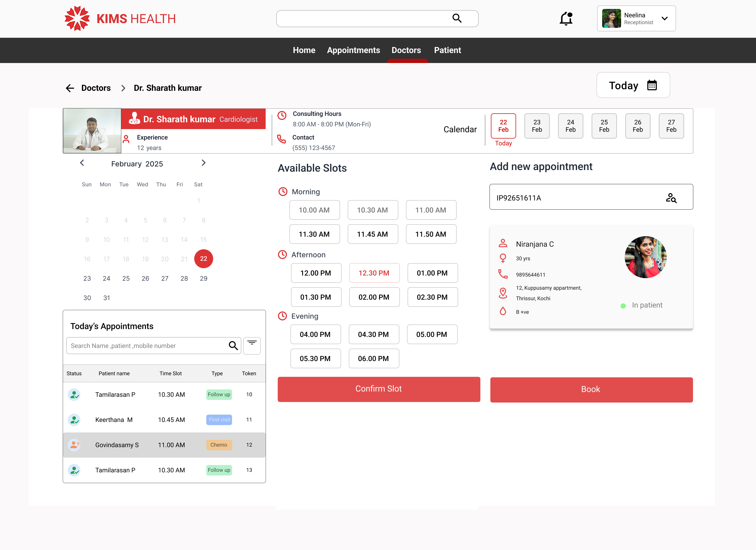Viewport: 756px width, 550px height.
Task: Click Govindasamy S pending status icon
Action: coord(74,445)
